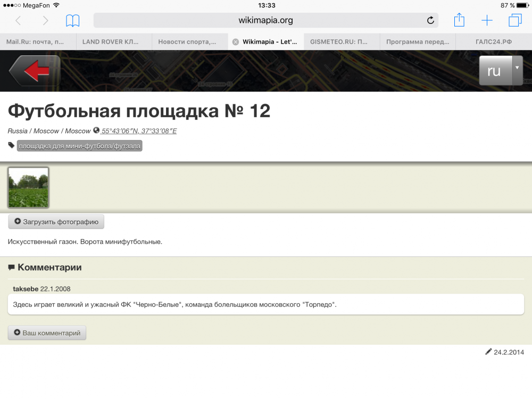
Task: Reload the page with refresh icon
Action: pyautogui.click(x=430, y=21)
